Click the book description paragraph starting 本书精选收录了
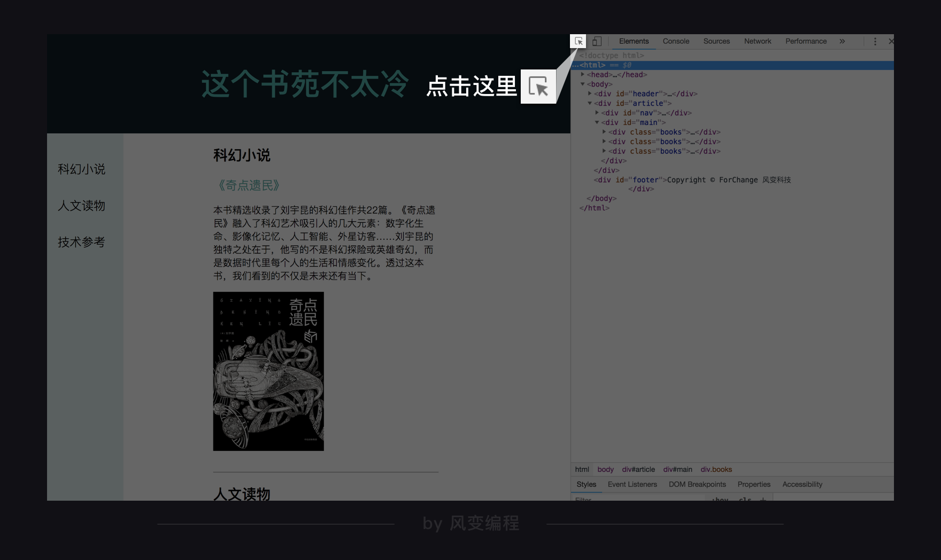This screenshot has width=941, height=560. [x=325, y=243]
